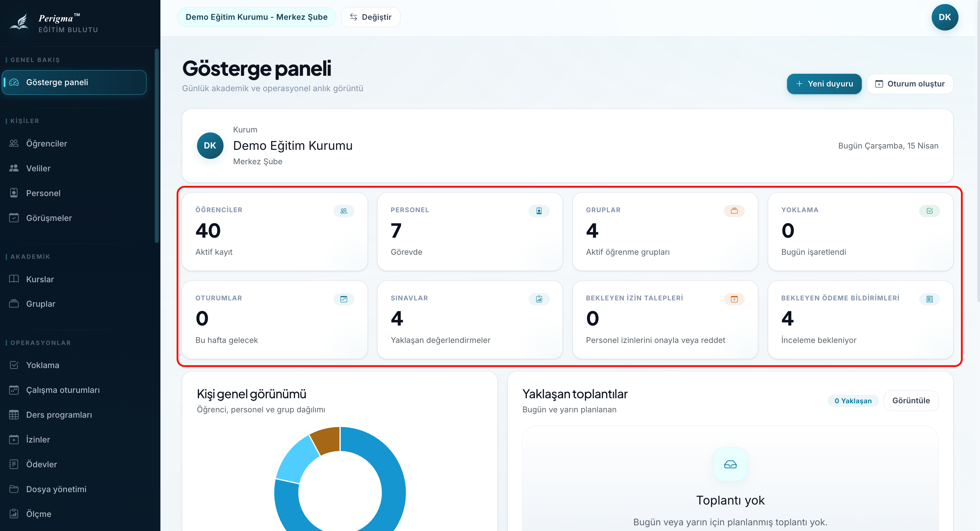
Task: Click the Oturum oluştur button
Action: coord(910,83)
